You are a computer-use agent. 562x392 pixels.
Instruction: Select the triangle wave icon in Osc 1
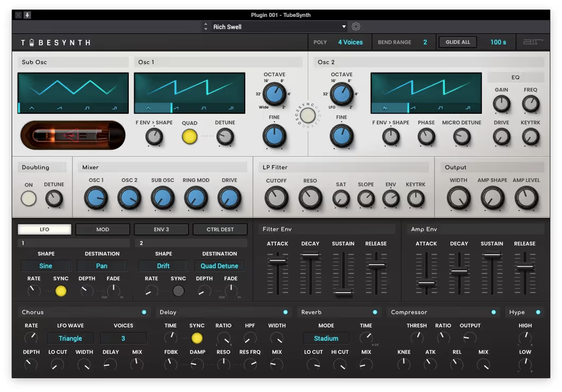pos(148,108)
